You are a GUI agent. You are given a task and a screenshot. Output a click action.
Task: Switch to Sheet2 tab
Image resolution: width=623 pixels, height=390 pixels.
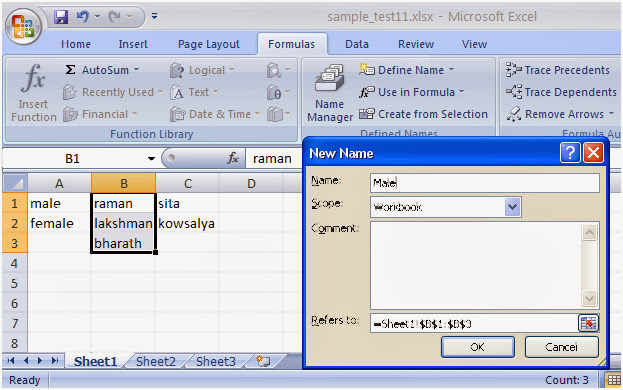156,361
